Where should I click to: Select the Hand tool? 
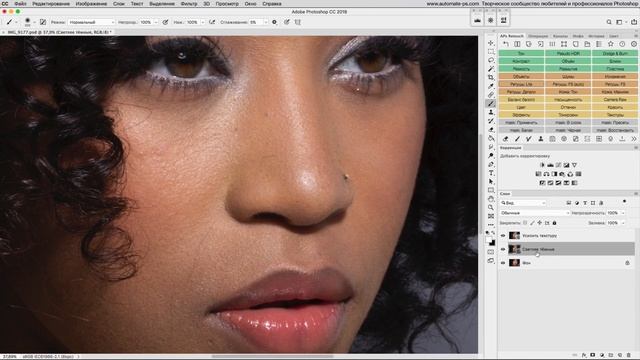(x=491, y=199)
